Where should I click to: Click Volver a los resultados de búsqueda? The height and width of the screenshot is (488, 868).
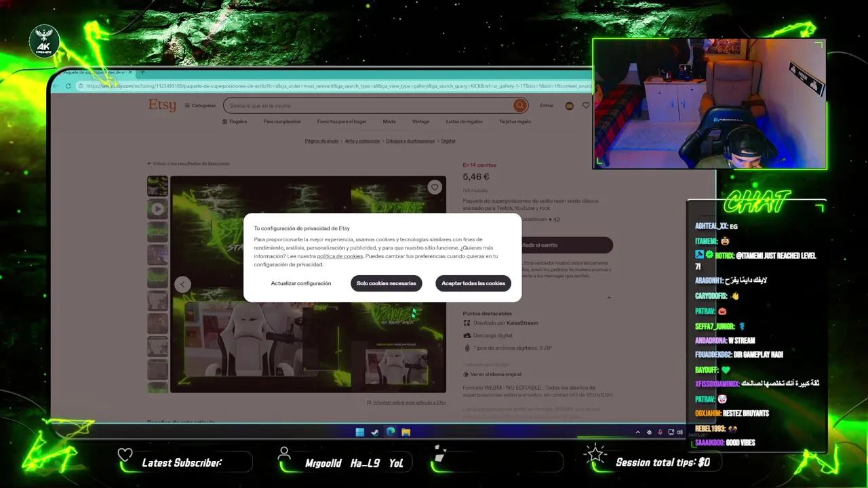pos(189,163)
